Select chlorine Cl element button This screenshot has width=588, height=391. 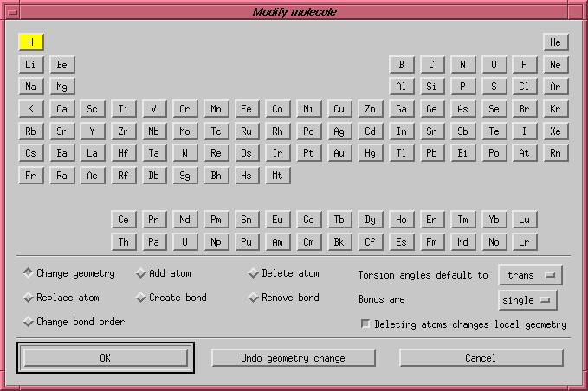coord(524,87)
